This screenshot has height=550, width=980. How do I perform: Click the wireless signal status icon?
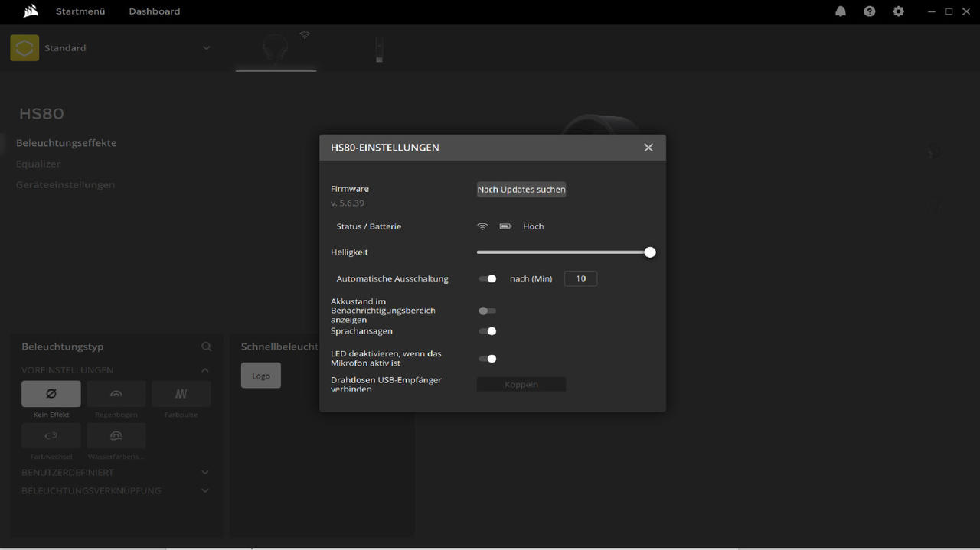pyautogui.click(x=482, y=226)
